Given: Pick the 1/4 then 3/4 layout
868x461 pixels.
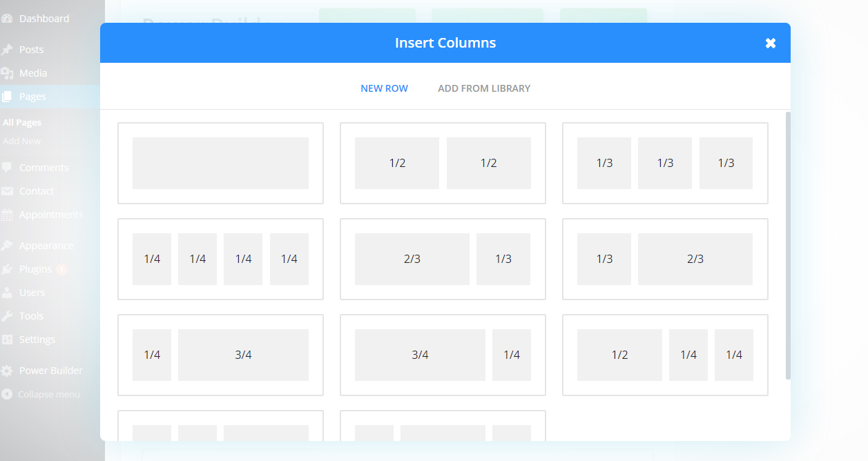Looking at the screenshot, I should click(x=220, y=355).
